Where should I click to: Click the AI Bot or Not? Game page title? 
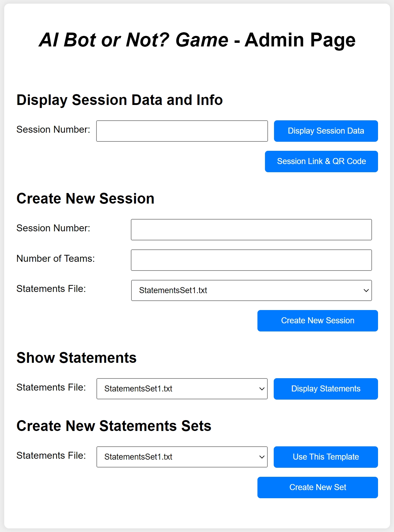(x=197, y=40)
